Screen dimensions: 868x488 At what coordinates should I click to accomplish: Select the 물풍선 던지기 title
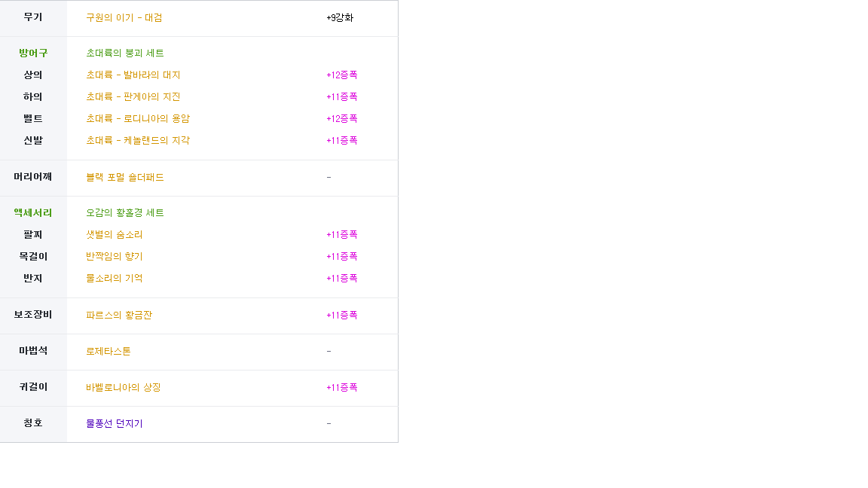click(x=115, y=424)
